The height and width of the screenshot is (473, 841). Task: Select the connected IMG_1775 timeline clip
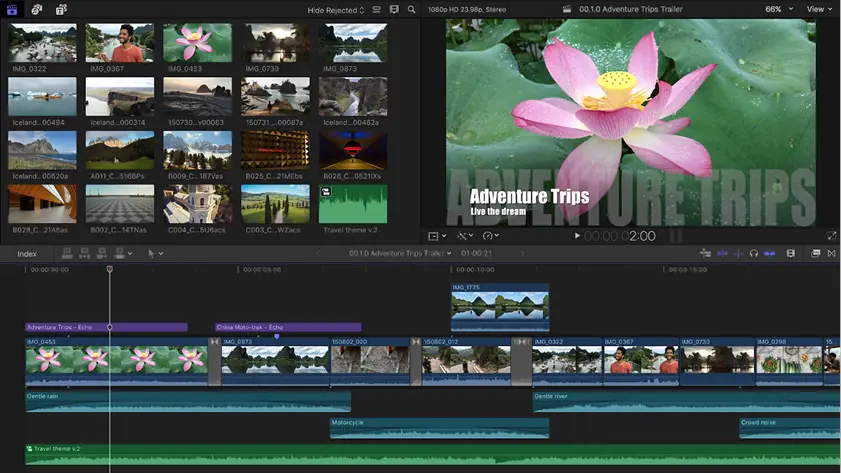[500, 307]
